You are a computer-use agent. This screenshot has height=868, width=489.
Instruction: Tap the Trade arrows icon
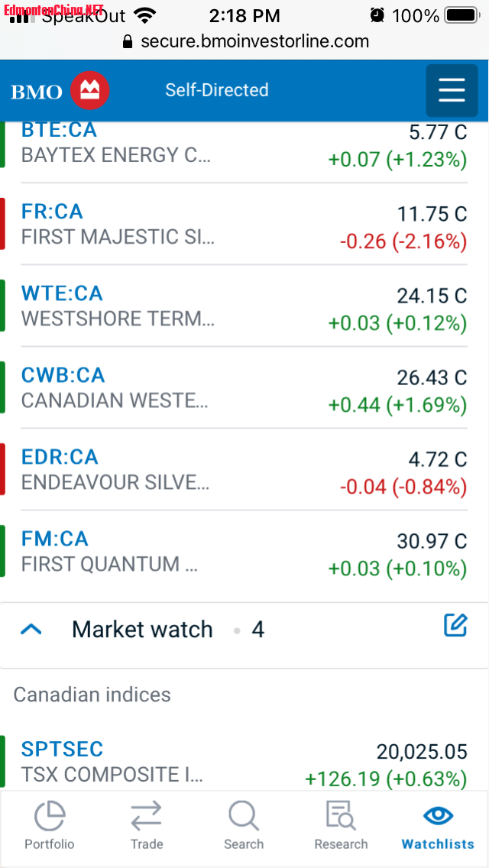pyautogui.click(x=146, y=815)
